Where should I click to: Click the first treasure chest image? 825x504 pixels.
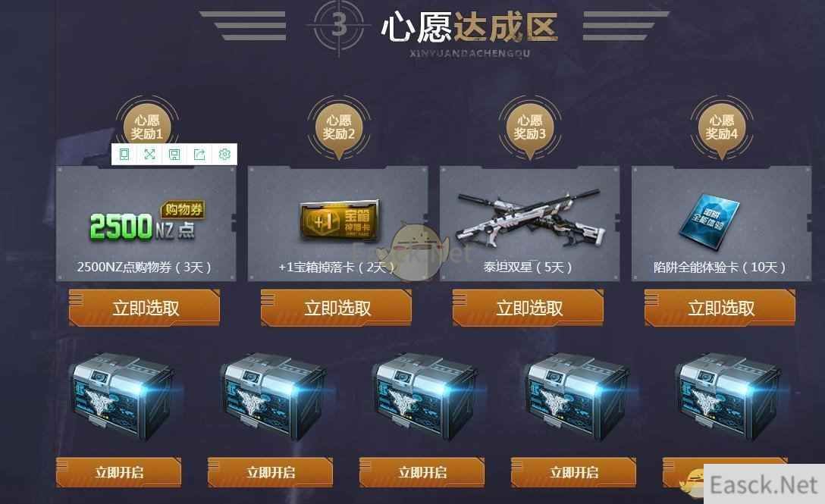pos(122,397)
